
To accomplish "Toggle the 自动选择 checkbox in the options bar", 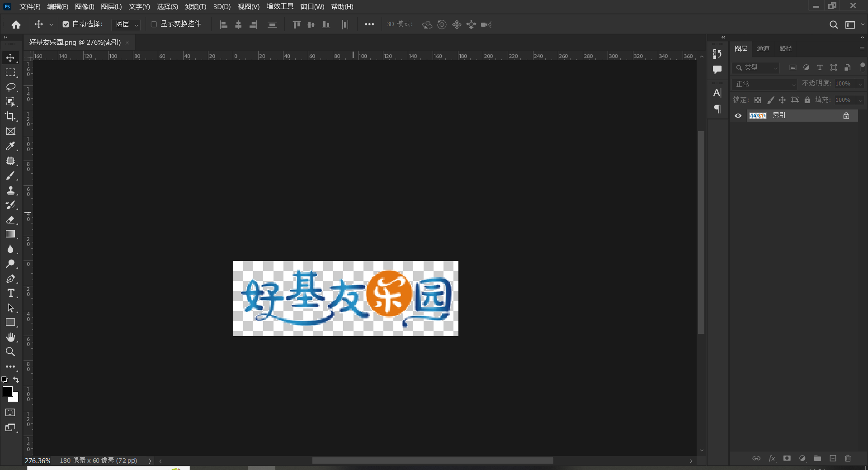I will pyautogui.click(x=66, y=24).
